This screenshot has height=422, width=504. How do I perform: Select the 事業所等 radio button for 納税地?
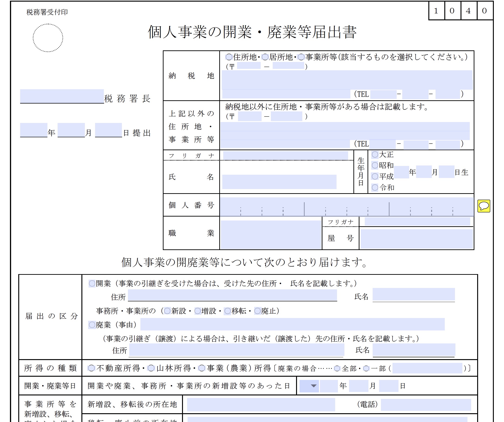point(301,57)
